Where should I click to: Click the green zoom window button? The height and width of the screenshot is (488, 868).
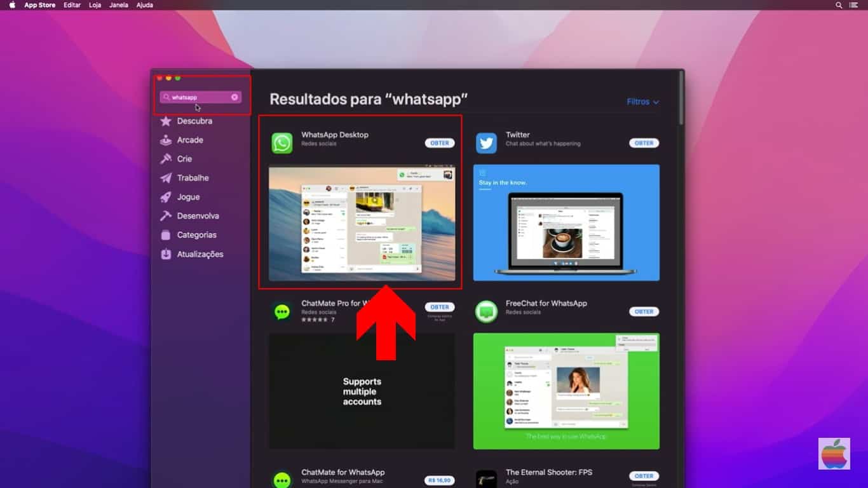click(x=178, y=78)
